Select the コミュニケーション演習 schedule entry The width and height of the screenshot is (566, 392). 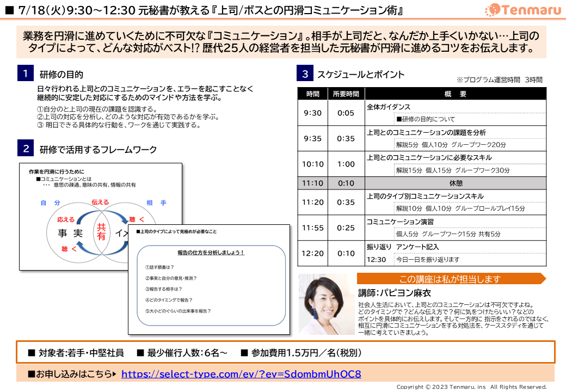[x=401, y=222]
